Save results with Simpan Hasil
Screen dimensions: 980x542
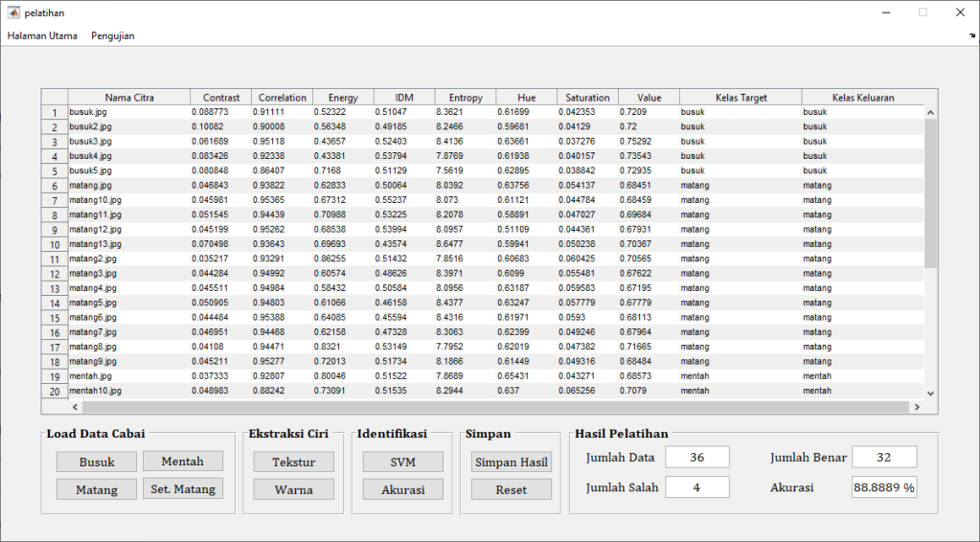512,462
